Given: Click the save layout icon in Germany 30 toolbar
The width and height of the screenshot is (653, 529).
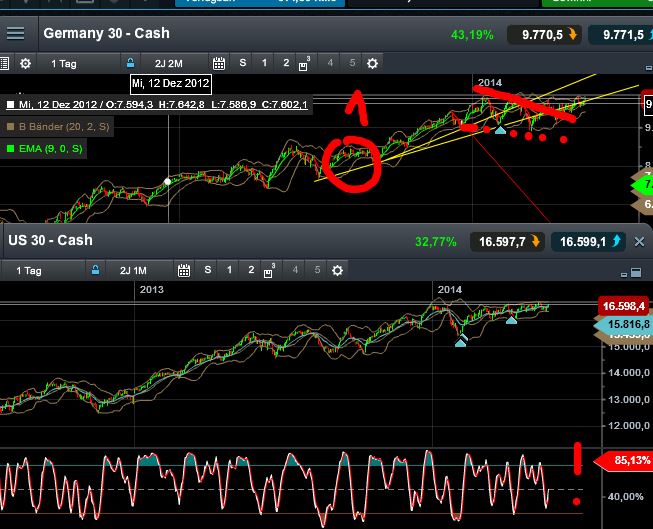Looking at the screenshot, I should [x=307, y=63].
